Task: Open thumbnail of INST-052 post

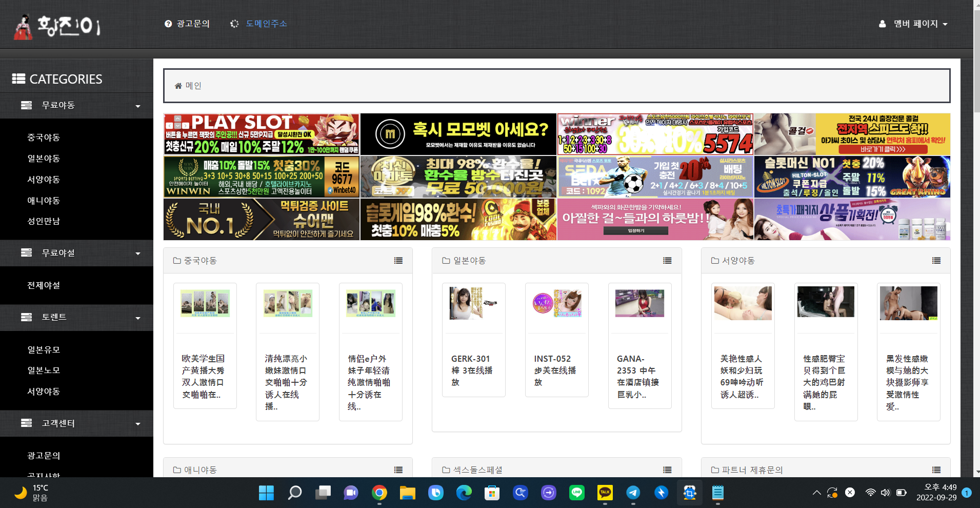Action: click(x=556, y=303)
